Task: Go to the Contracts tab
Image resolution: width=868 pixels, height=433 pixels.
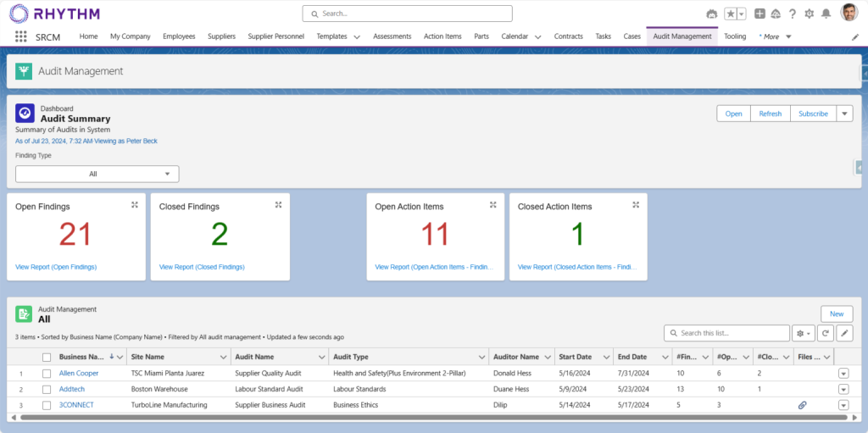Action: pyautogui.click(x=568, y=36)
